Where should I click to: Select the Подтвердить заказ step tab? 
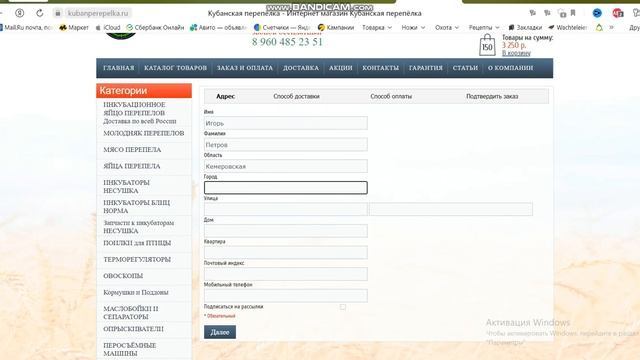tap(492, 96)
